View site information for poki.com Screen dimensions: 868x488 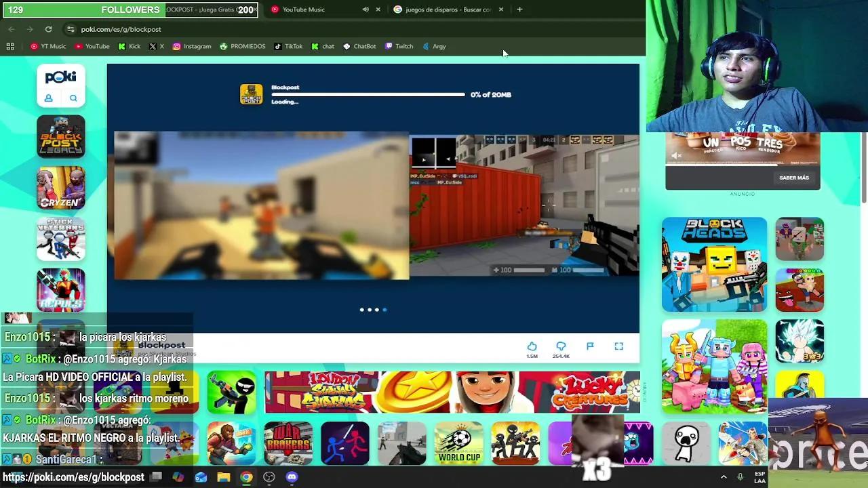71,29
